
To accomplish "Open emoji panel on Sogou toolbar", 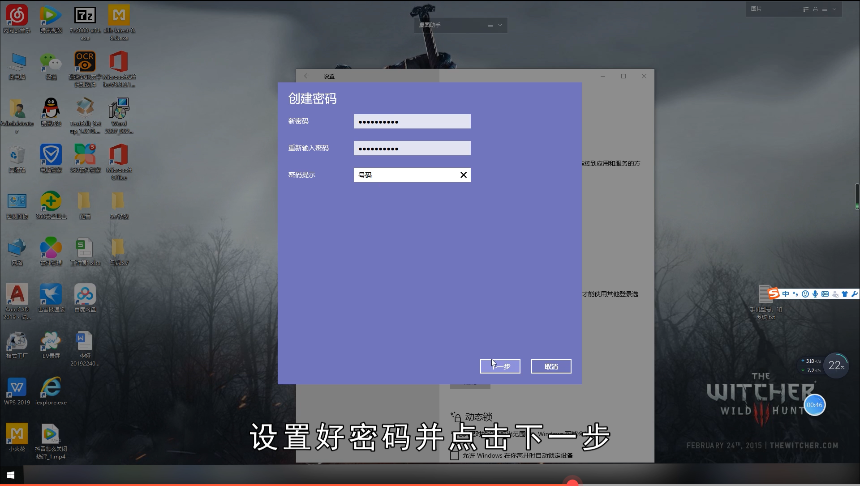I will [x=805, y=294].
